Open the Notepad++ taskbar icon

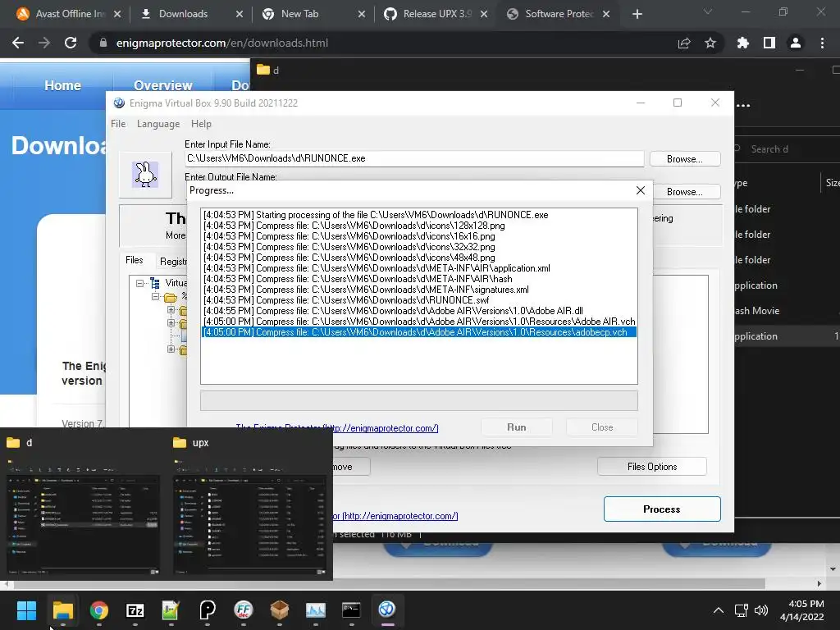tap(171, 609)
